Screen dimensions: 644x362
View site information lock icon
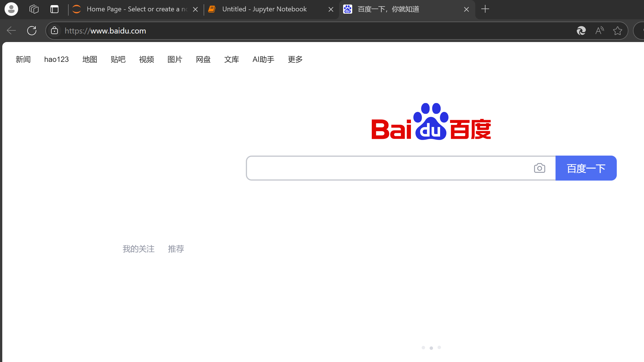(x=54, y=31)
